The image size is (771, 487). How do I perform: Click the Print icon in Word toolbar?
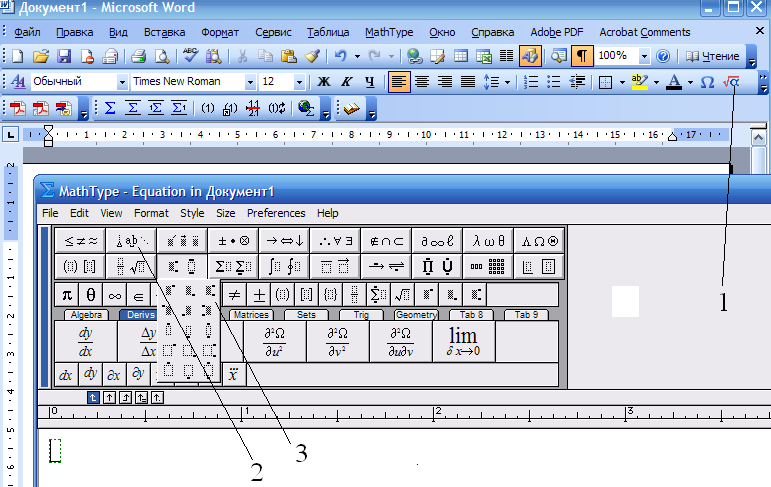coord(139,56)
